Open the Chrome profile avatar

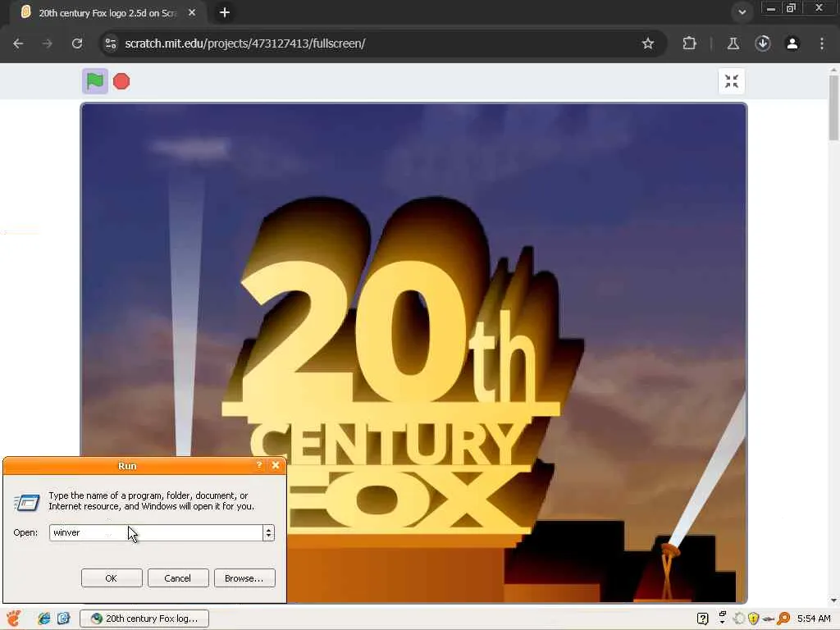coord(792,43)
